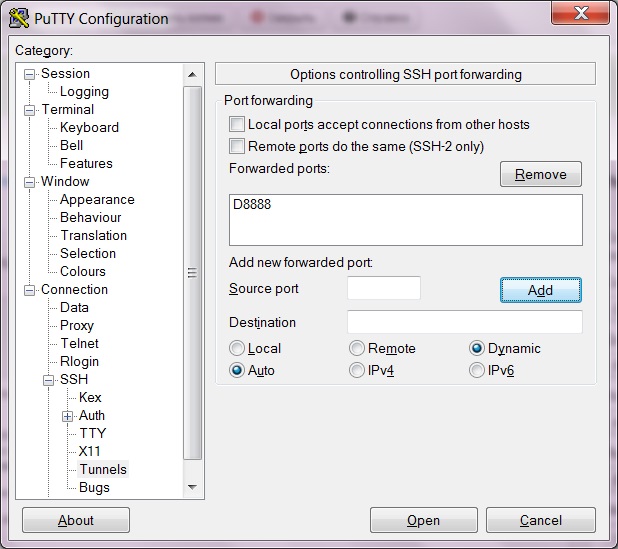Focus the Destination input field
Viewport: 618px width, 549px height.
pyautogui.click(x=465, y=322)
